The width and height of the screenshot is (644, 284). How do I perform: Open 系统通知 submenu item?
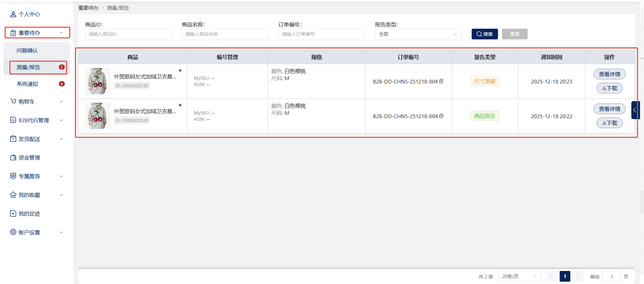pyautogui.click(x=37, y=84)
